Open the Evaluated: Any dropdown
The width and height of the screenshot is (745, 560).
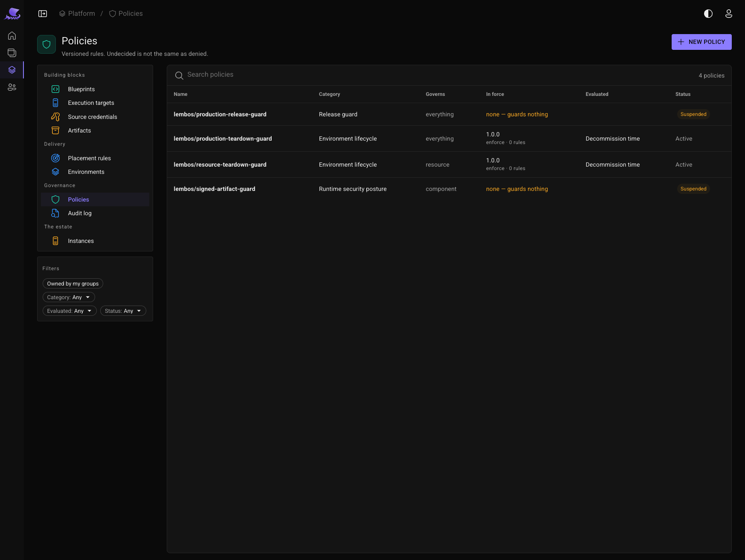point(70,311)
